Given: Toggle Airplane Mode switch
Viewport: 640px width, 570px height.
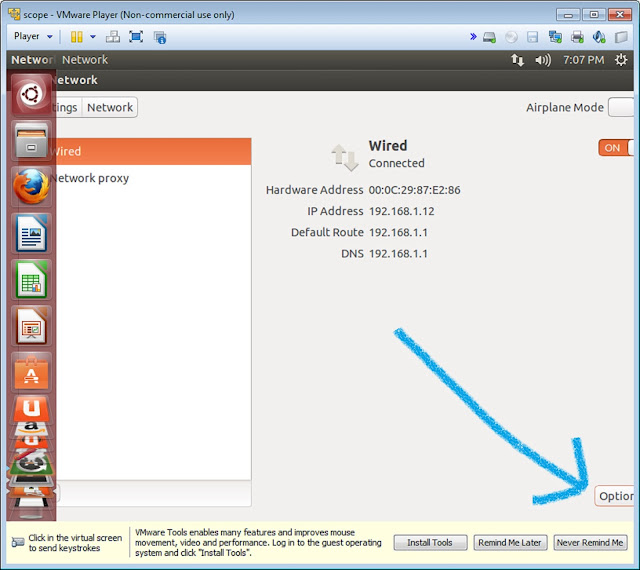Looking at the screenshot, I should (621, 107).
